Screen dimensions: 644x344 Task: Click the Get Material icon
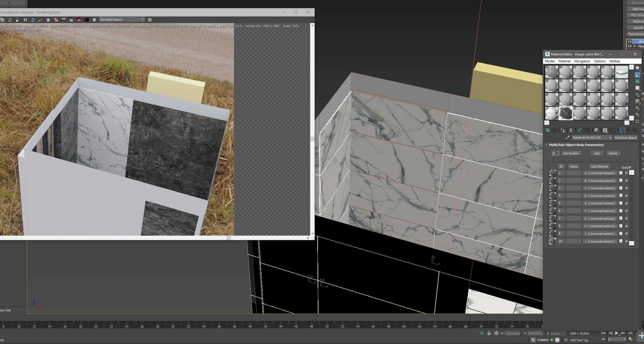[547, 130]
